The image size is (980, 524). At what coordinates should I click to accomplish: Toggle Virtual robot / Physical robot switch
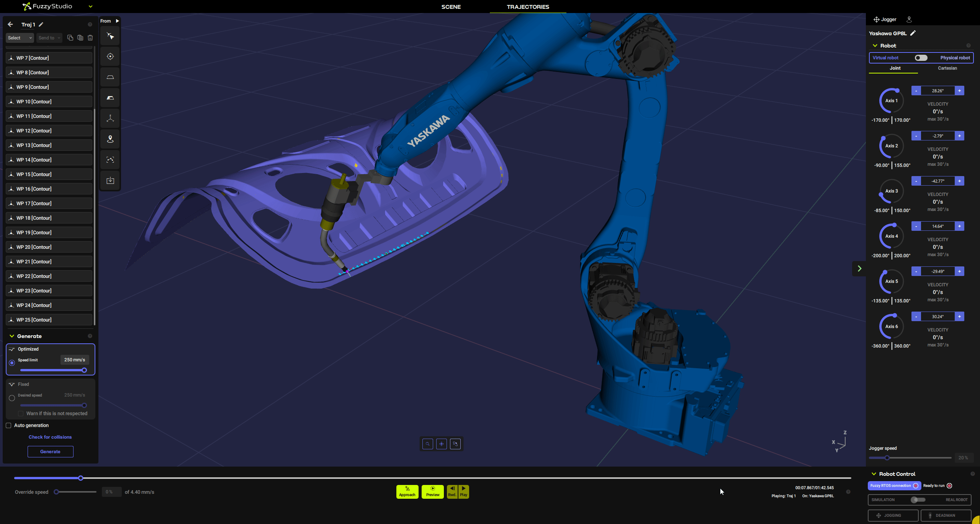(x=921, y=58)
